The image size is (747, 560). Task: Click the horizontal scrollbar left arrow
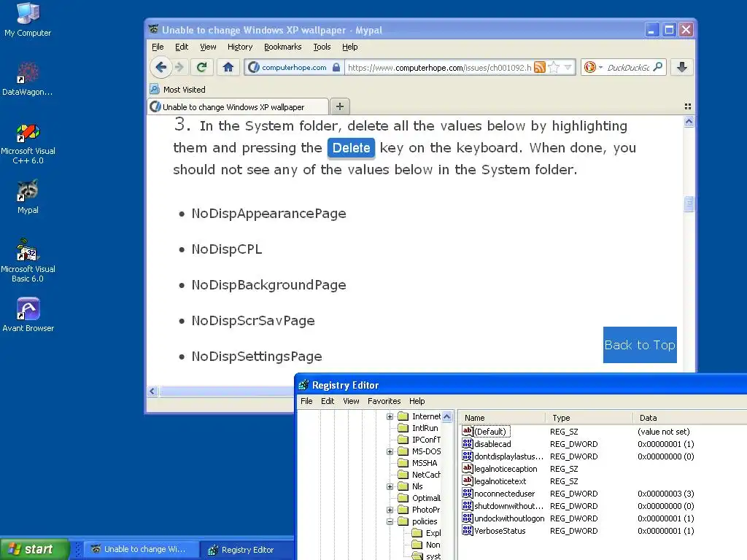(152, 392)
